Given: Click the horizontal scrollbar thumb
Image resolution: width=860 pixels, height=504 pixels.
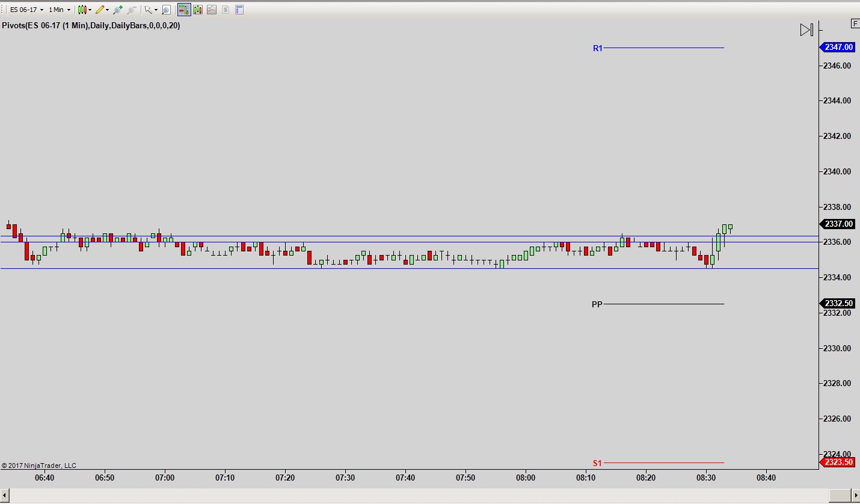Looking at the screenshot, I should pos(840,496).
